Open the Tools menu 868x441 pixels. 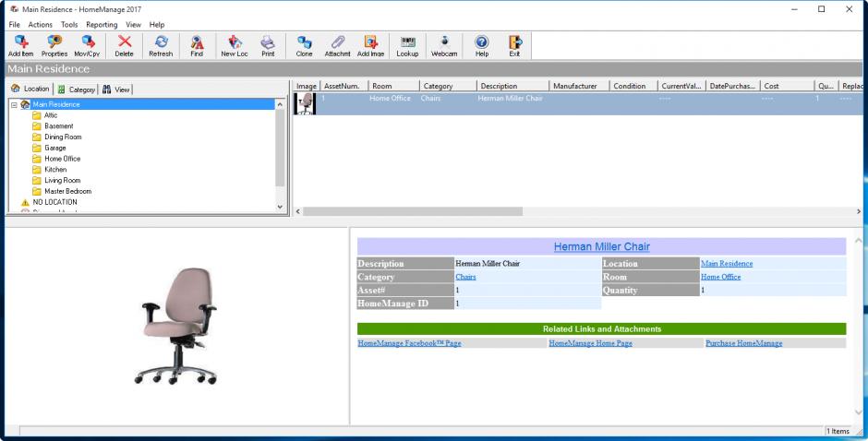coord(69,24)
